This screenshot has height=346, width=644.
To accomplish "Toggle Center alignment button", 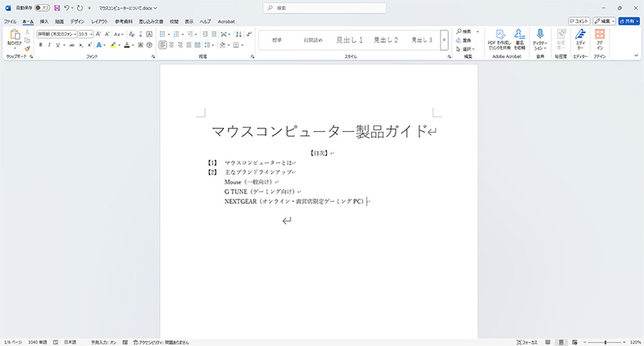I will tap(171, 45).
